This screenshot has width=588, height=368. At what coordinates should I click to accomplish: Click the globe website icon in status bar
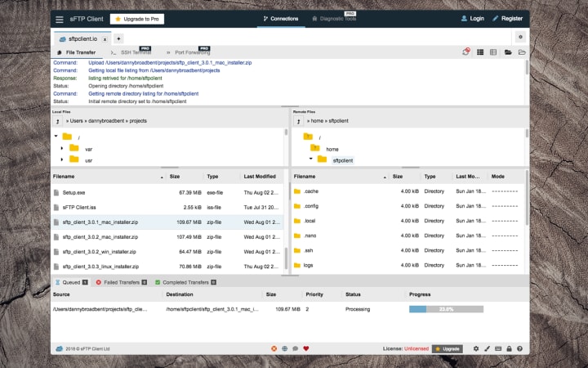[285, 348]
